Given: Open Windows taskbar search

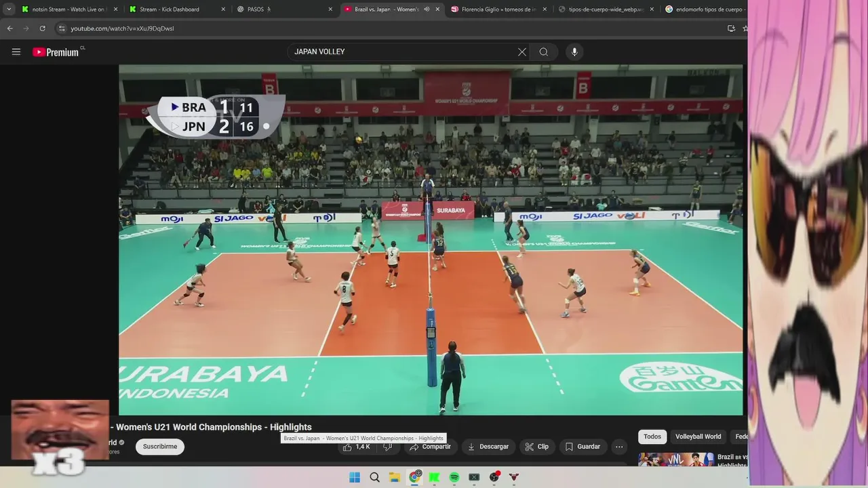Looking at the screenshot, I should click(375, 477).
